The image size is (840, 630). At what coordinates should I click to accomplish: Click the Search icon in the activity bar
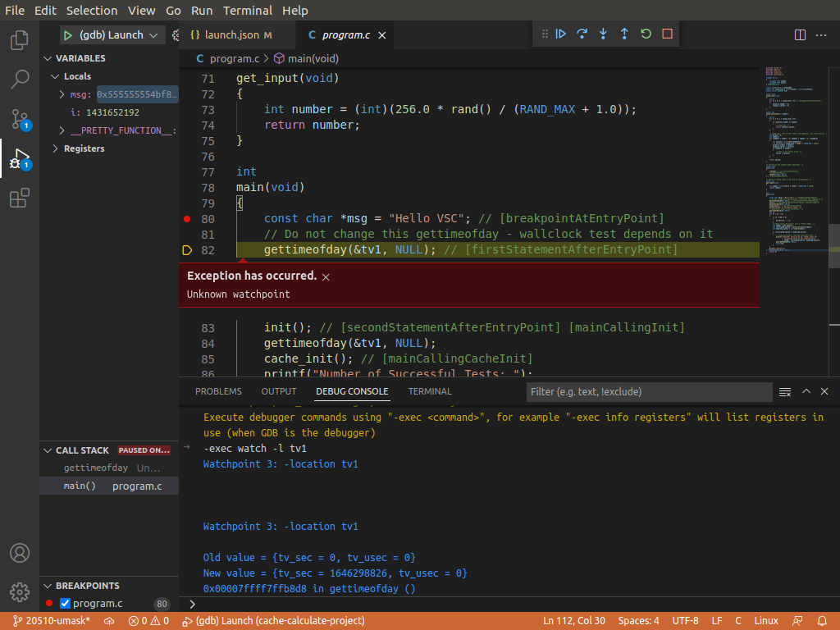20,79
